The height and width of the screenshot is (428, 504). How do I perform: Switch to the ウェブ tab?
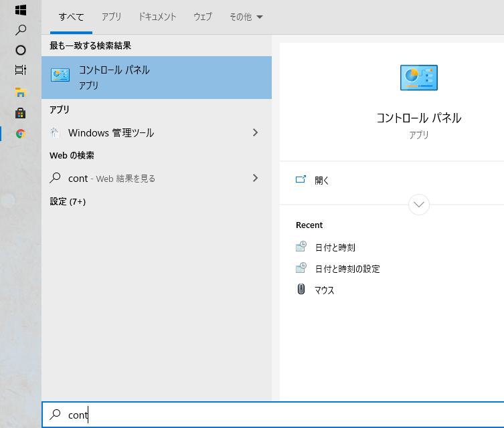point(203,17)
